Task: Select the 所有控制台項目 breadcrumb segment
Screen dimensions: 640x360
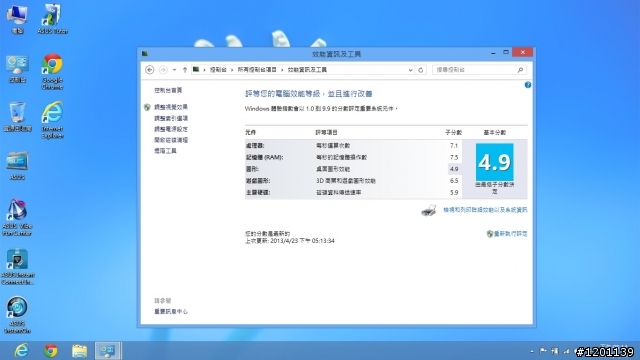Action: click(257, 70)
